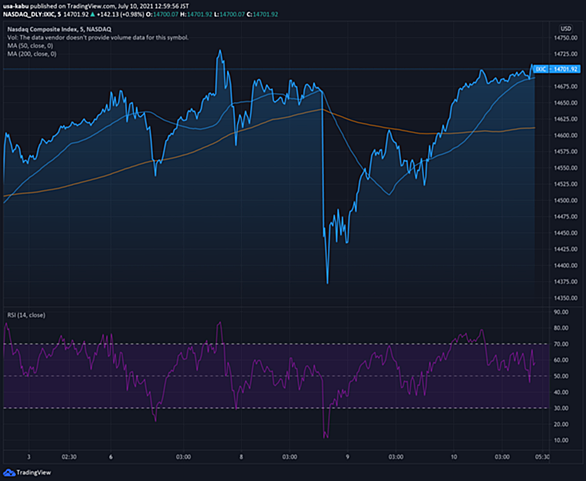This screenshot has width=586, height=481.
Task: Click the 14550.00 price axis label
Action: click(x=565, y=168)
